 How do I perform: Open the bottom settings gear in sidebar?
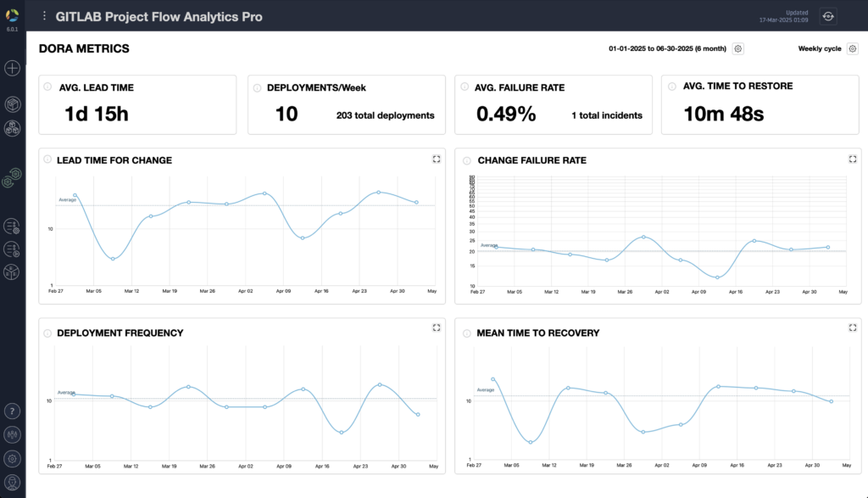click(13, 459)
